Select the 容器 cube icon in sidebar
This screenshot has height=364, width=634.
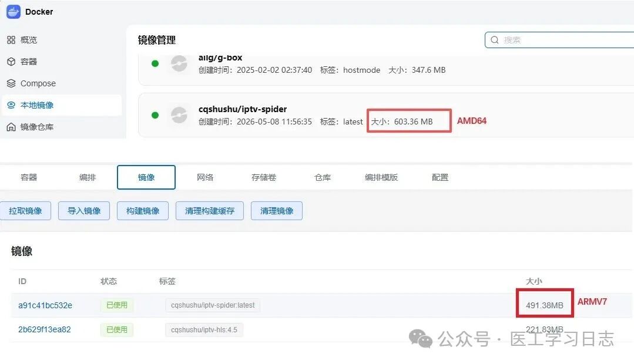11,62
